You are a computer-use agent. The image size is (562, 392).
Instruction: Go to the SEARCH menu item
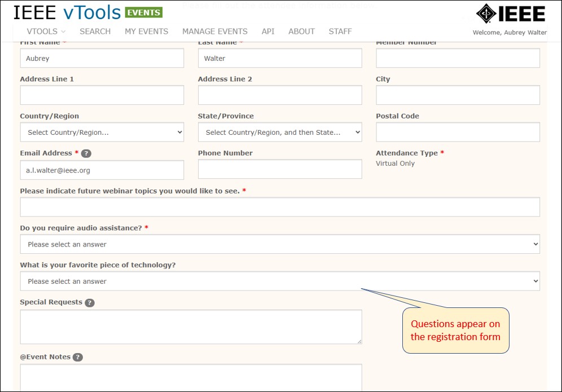(95, 32)
